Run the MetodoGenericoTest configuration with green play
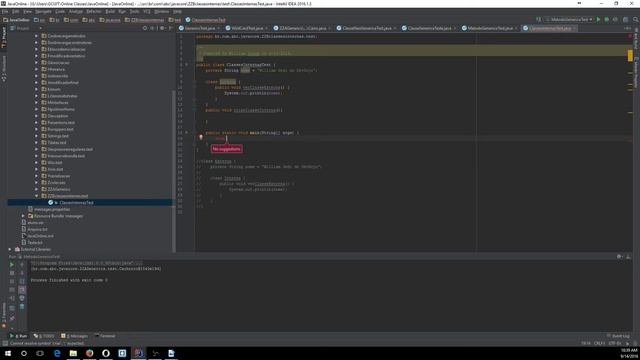This screenshot has height=360, width=640. (x=598, y=20)
